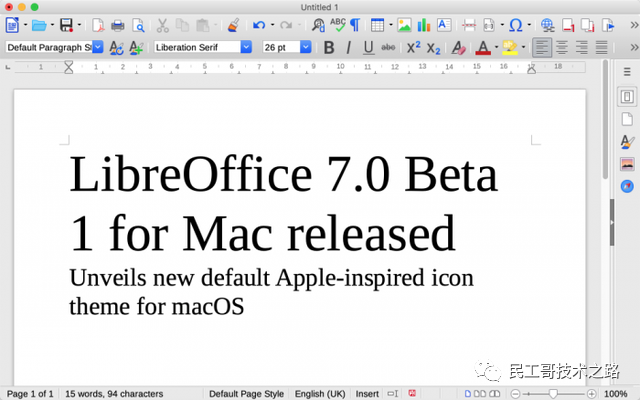Expand the Save options arrow
This screenshot has width=640, height=400.
pyautogui.click(x=79, y=25)
